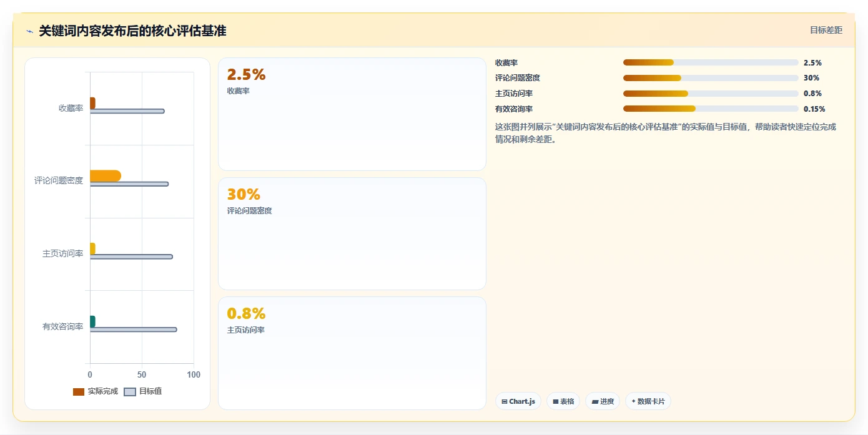Click the 收藏率 progress bar

tap(711, 62)
